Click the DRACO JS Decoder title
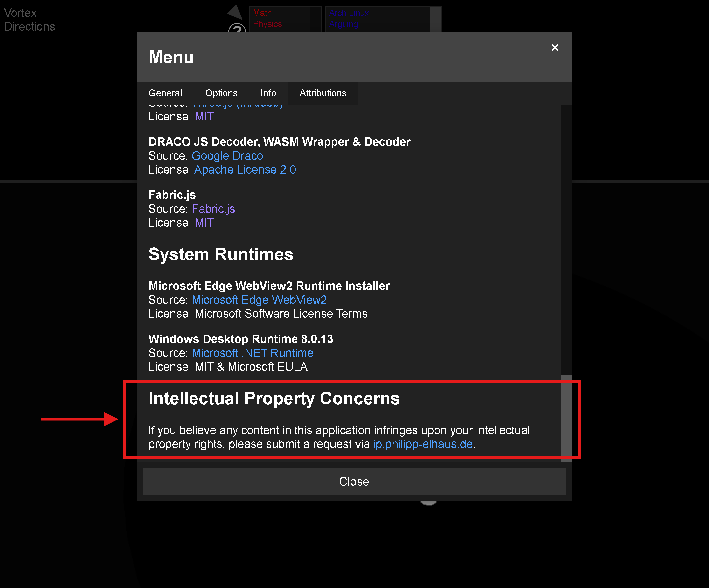 [280, 142]
